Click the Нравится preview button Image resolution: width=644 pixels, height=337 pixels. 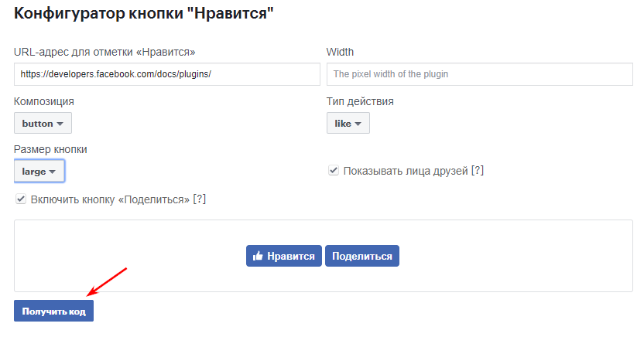(x=284, y=256)
